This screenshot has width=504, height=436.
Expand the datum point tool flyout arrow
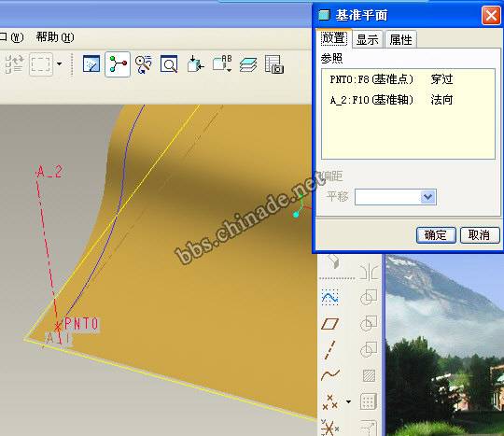(x=348, y=401)
